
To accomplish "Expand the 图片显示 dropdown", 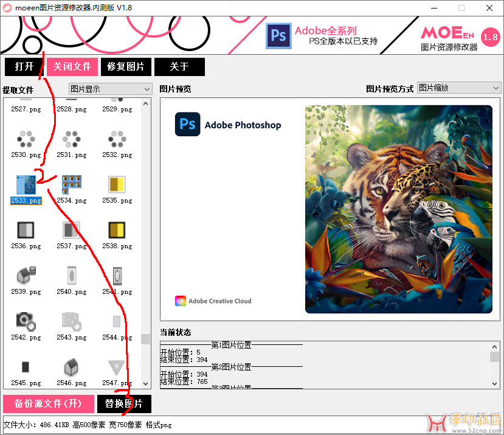I will coord(110,89).
